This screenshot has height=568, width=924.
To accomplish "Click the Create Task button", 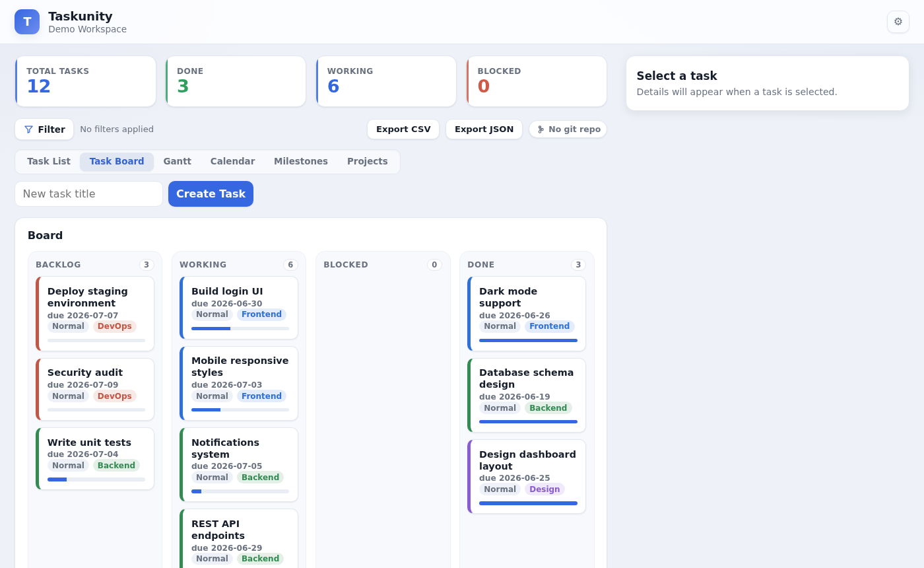I will coord(211,194).
